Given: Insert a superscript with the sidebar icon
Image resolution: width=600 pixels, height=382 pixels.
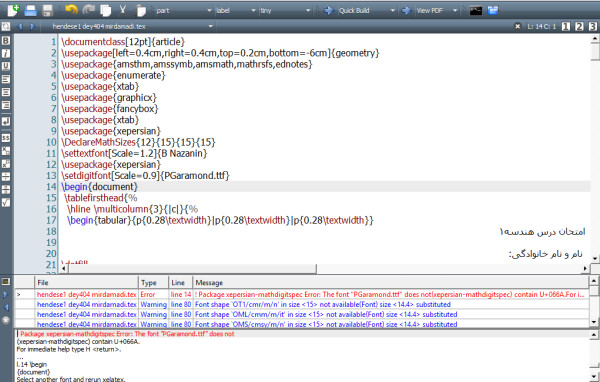Looking at the screenshot, I should [6, 164].
